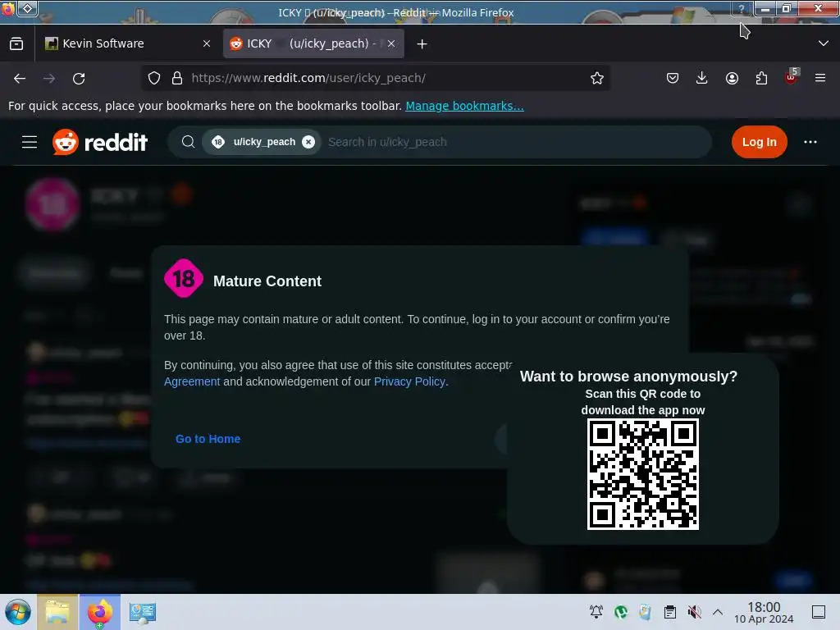Image resolution: width=840 pixels, height=630 pixels.
Task: Close the Kevin Software tab
Action: 207,44
